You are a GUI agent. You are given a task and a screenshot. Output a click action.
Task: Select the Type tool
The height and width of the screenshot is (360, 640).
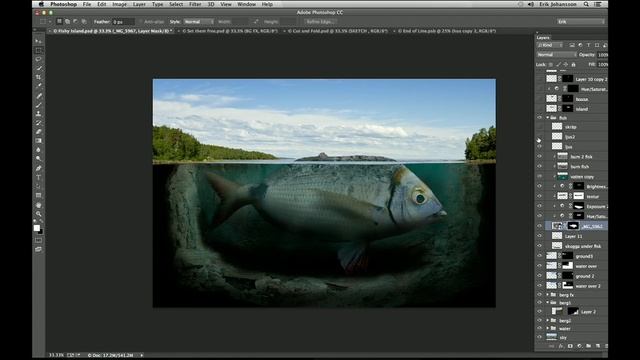38,177
